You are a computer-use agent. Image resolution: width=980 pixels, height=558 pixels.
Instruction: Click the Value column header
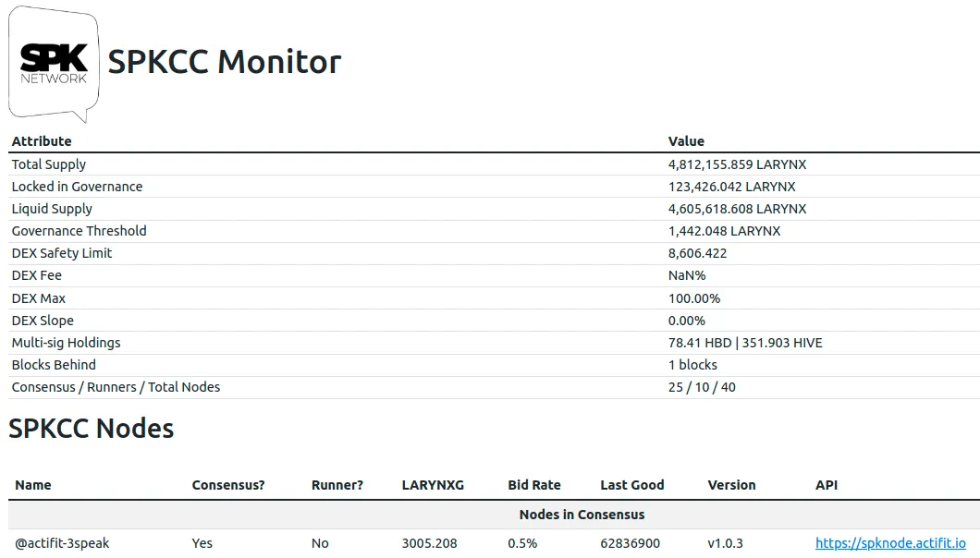pos(686,141)
